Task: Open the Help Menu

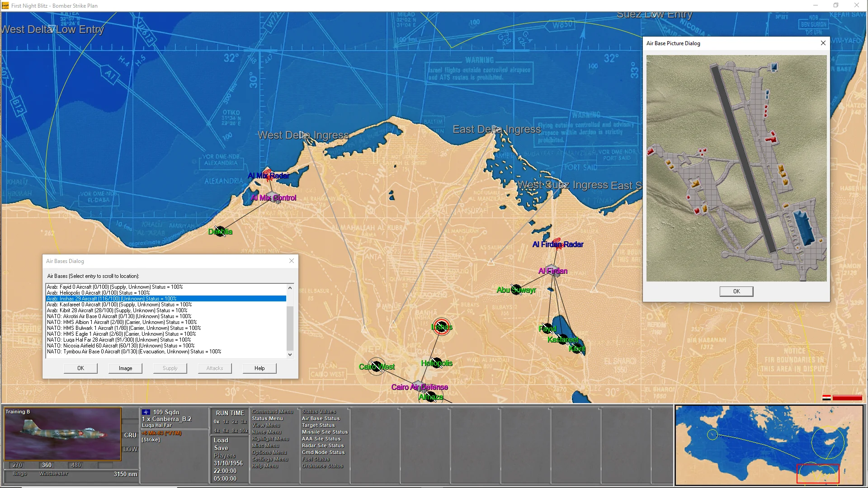Action: pyautogui.click(x=265, y=466)
